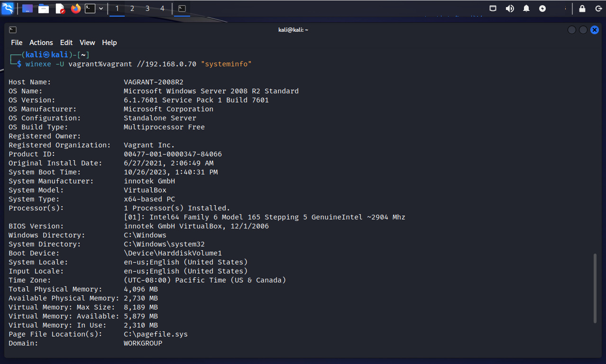This screenshot has height=364, width=606.
Task: Click the log out icon
Action: coord(598,9)
